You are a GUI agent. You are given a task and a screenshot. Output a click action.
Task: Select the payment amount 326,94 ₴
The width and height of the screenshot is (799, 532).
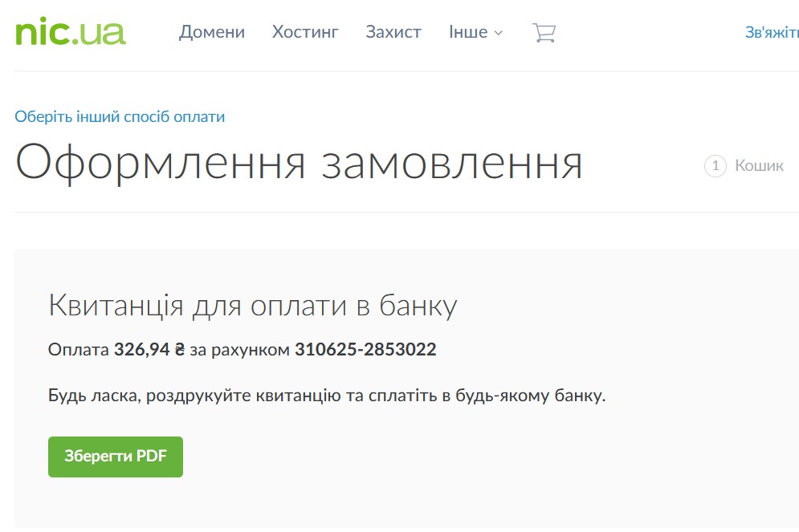[x=149, y=350]
